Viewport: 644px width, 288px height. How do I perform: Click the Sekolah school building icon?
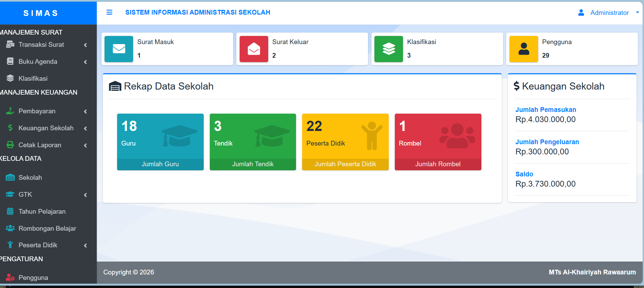10,177
